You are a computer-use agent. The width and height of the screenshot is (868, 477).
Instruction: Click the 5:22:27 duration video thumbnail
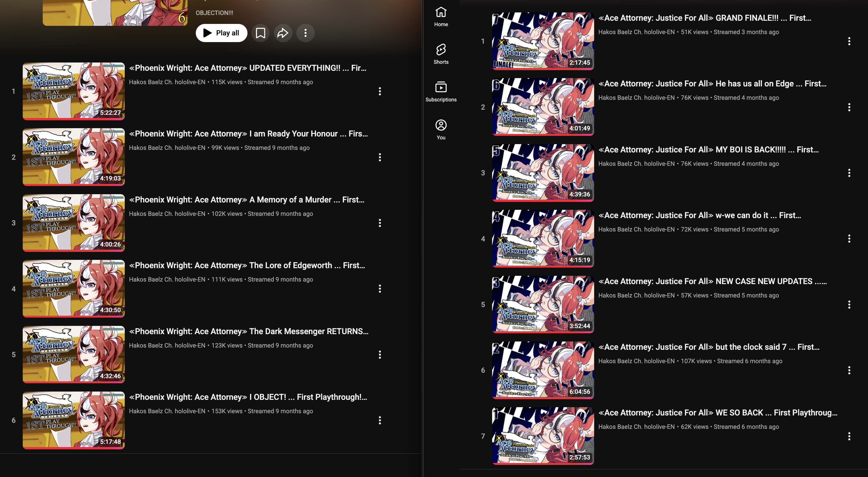(x=73, y=91)
